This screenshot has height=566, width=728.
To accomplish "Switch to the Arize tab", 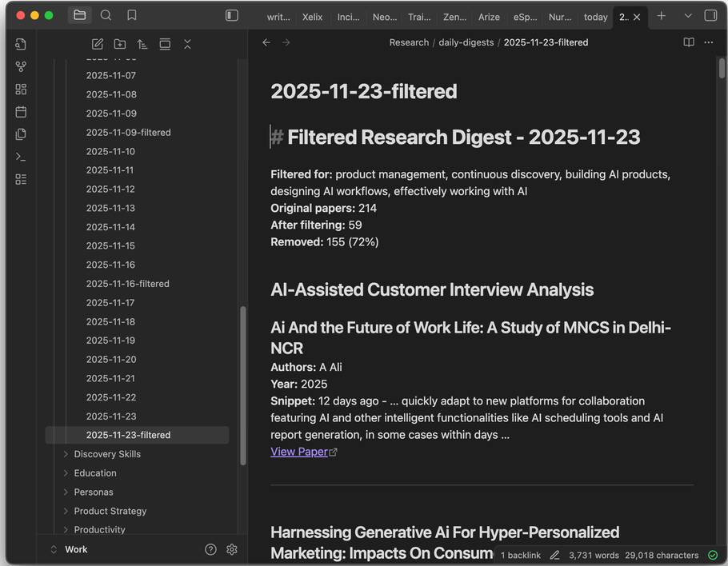I will point(489,16).
